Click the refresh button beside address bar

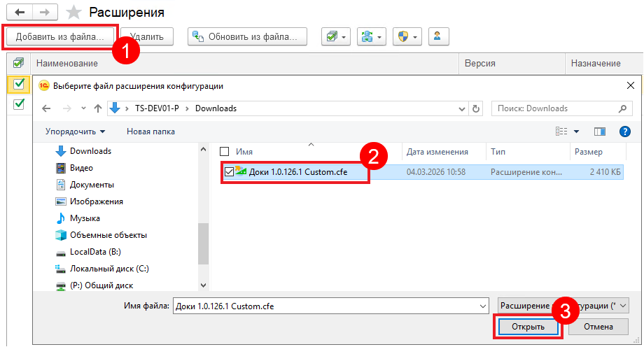[477, 108]
